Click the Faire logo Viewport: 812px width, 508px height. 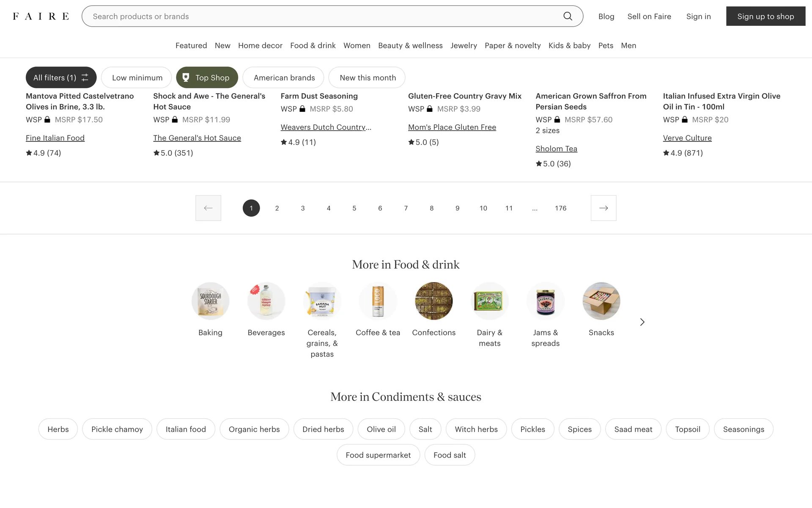41,17
